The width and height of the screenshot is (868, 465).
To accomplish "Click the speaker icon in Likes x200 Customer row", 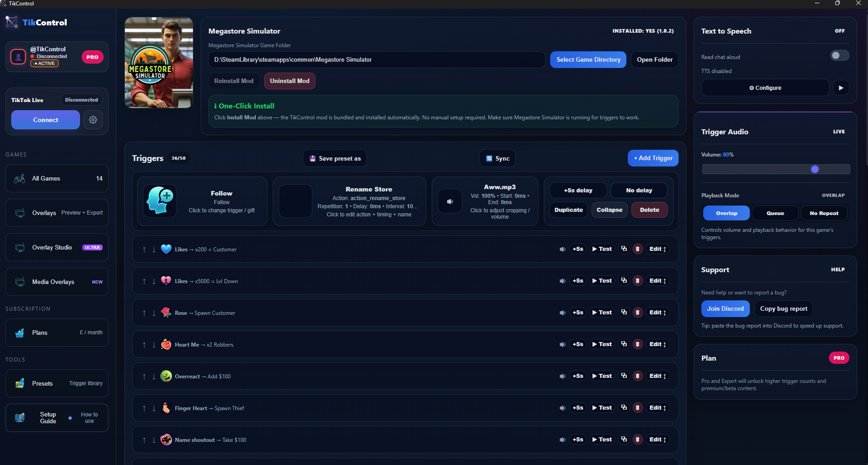I will click(562, 249).
